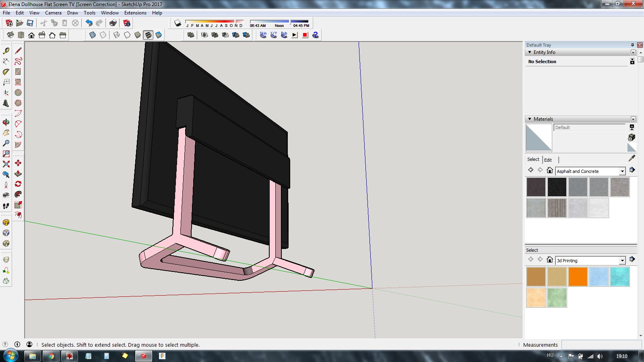Open the Camera menu

[x=53, y=13]
